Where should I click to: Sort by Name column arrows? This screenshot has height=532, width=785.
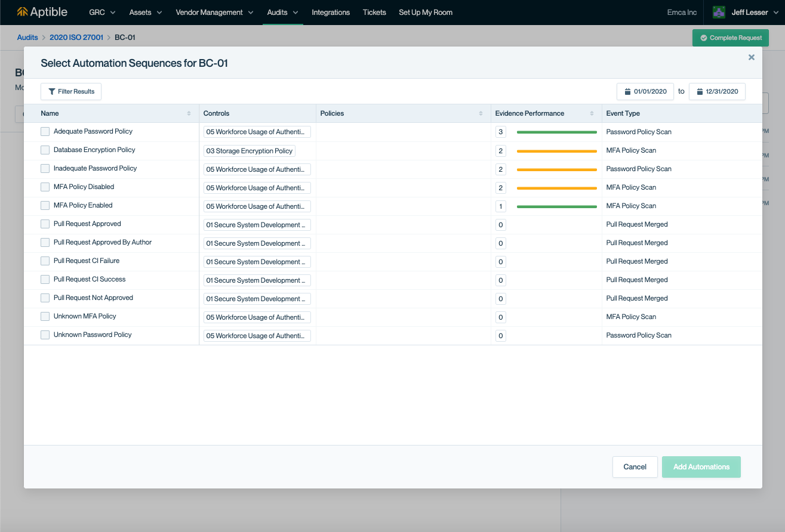tap(189, 113)
